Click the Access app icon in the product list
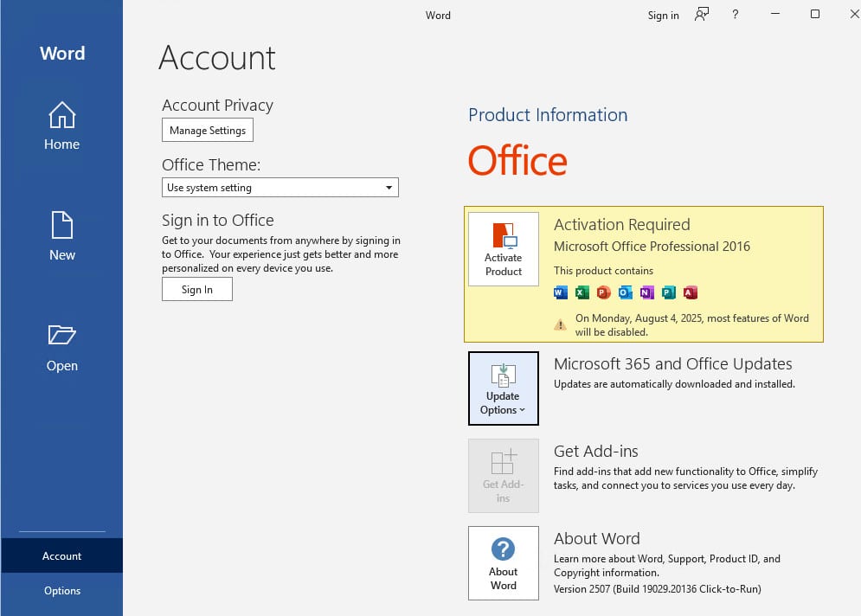The width and height of the screenshot is (861, 616). [x=691, y=292]
